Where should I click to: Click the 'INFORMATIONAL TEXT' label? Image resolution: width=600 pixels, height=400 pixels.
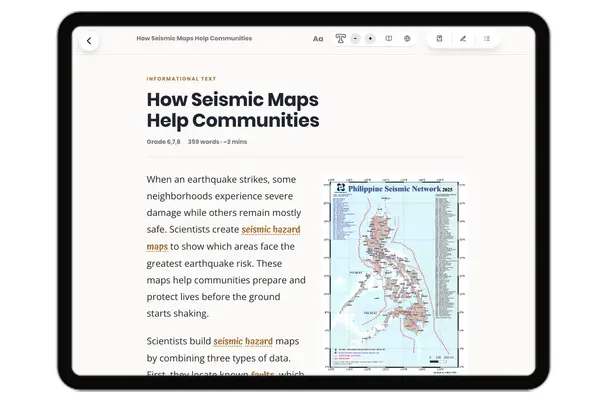tap(181, 78)
